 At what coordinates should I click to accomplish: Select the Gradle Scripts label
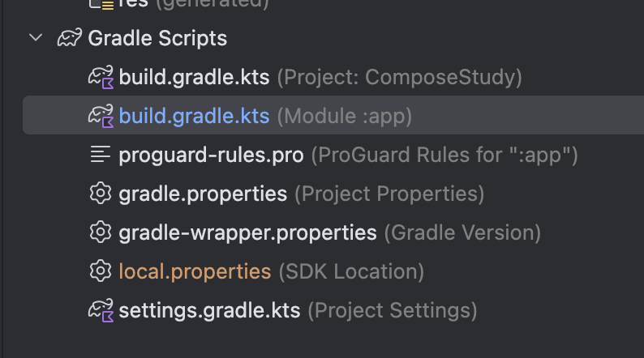tap(157, 38)
